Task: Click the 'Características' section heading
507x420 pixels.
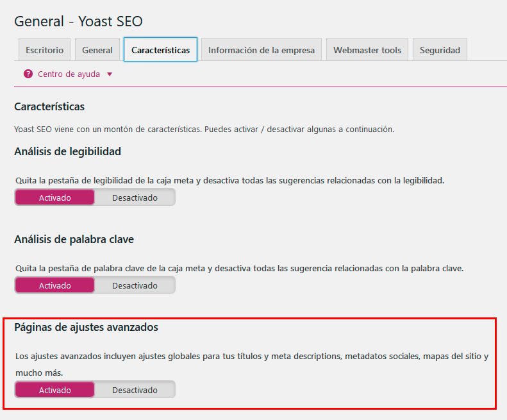Action: point(49,106)
